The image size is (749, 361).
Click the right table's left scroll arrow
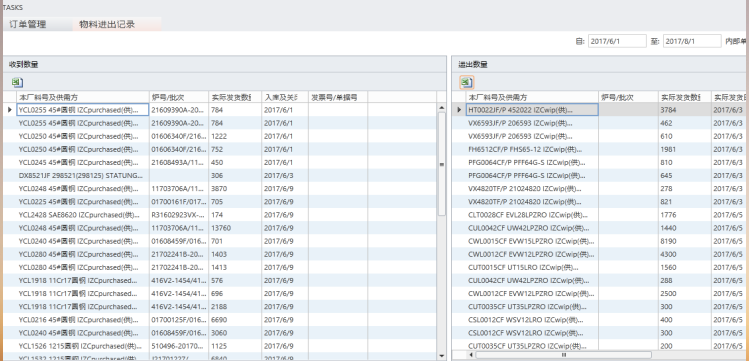(x=471, y=355)
